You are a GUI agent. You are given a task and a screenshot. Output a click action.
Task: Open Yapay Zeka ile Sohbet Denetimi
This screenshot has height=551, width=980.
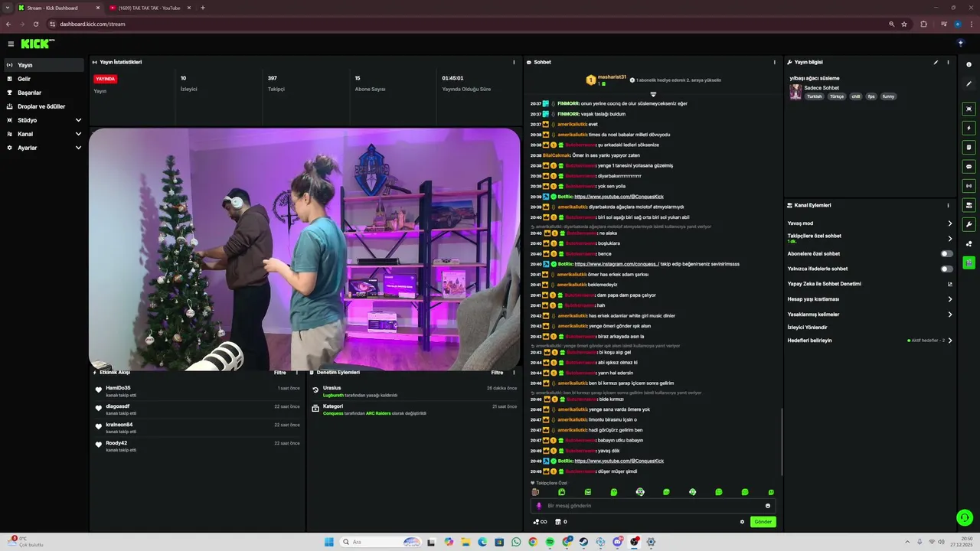point(870,284)
